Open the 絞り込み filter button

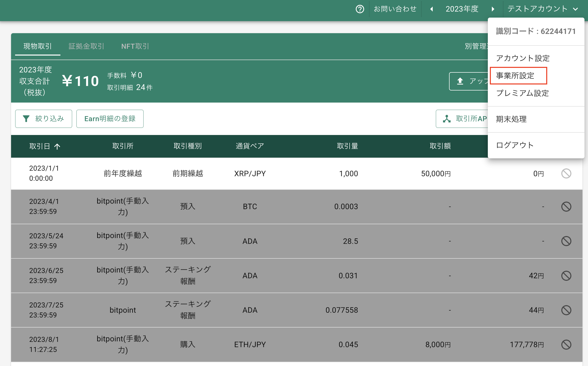click(44, 119)
